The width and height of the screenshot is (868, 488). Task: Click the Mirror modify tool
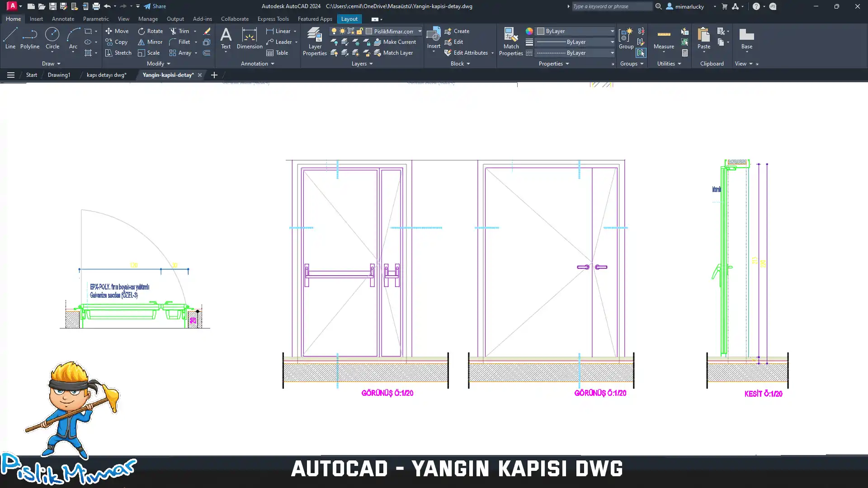click(x=150, y=42)
